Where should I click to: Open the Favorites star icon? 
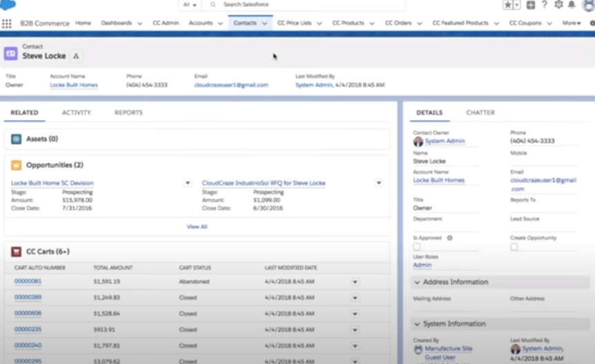pos(508,5)
